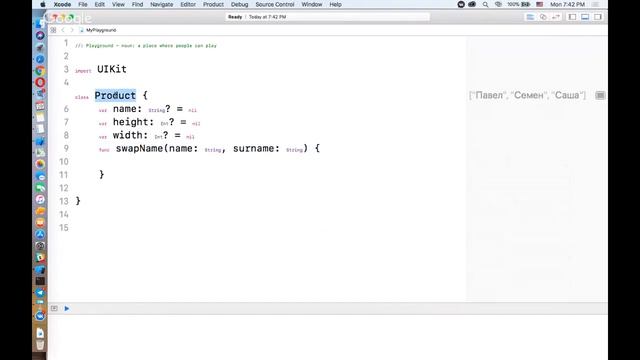Toggle the Utilities inspector panel
This screenshot has height=360, width=640.
pyautogui.click(x=598, y=17)
